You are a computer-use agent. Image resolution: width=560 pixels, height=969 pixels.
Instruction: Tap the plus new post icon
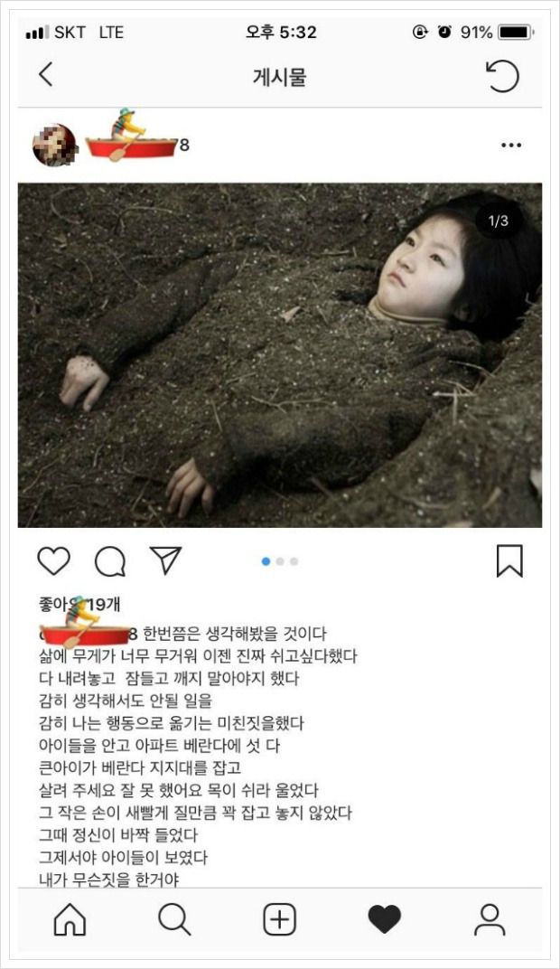(280, 919)
